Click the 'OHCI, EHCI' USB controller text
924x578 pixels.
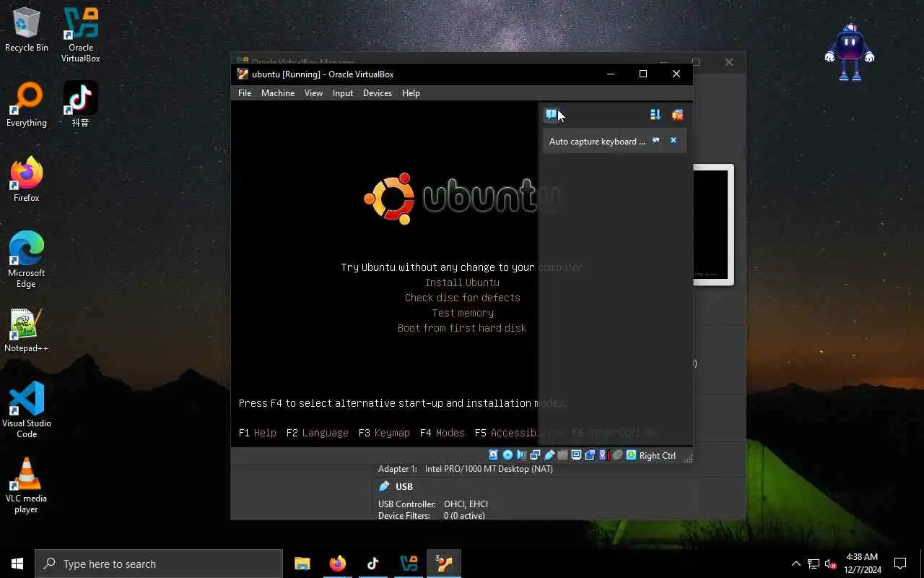point(466,504)
